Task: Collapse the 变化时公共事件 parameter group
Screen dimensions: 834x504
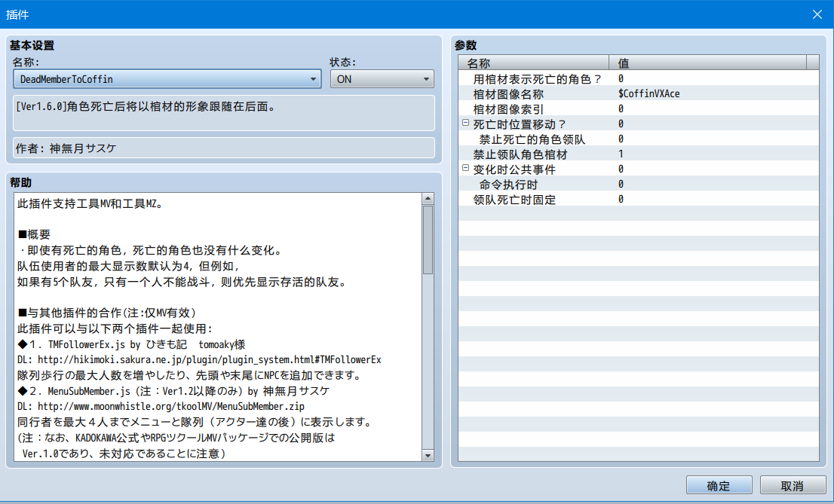Action: pyautogui.click(x=465, y=168)
